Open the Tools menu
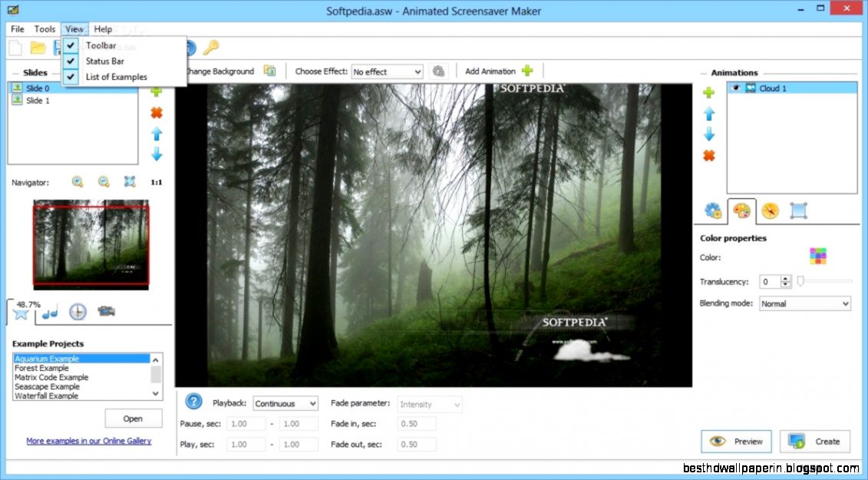The width and height of the screenshot is (868, 480). [45, 28]
